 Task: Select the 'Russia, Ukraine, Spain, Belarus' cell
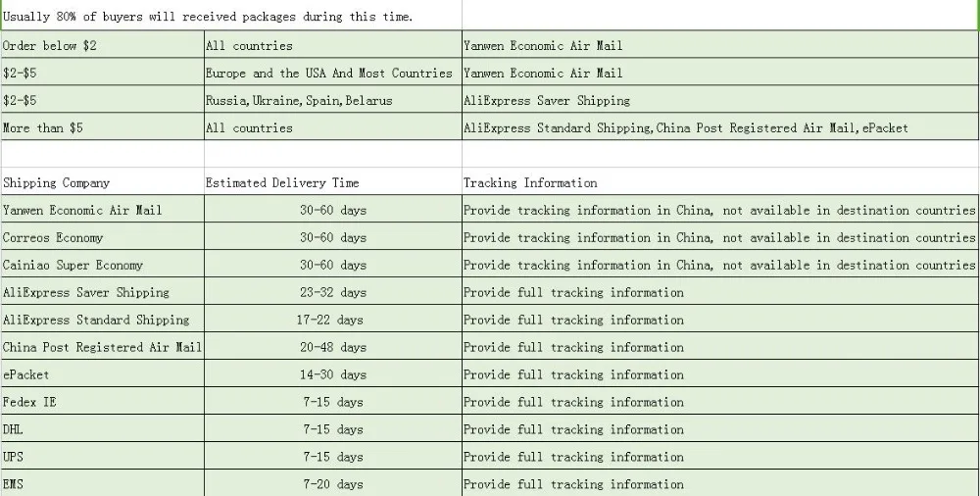333,100
